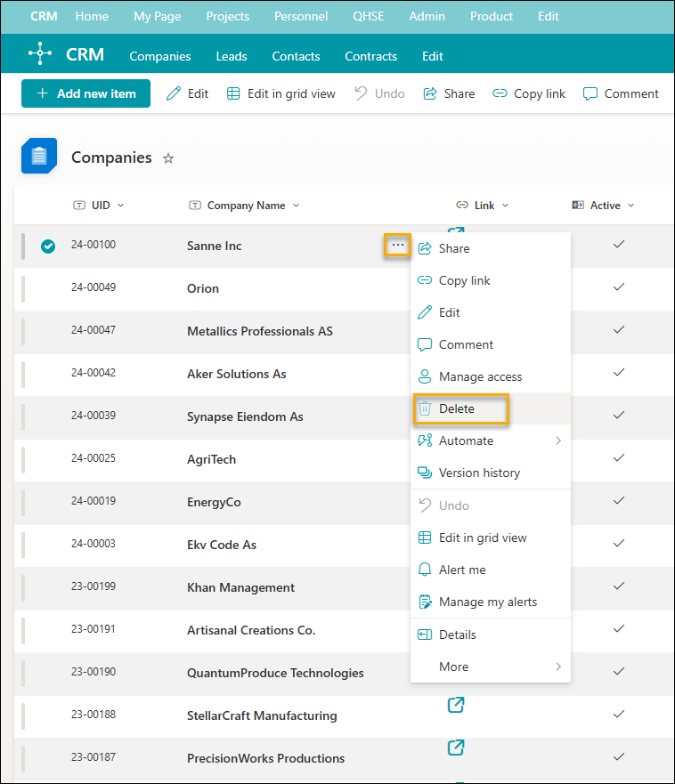This screenshot has width=675, height=784.
Task: Click the Share arrow icon in the toolbar
Action: (430, 93)
